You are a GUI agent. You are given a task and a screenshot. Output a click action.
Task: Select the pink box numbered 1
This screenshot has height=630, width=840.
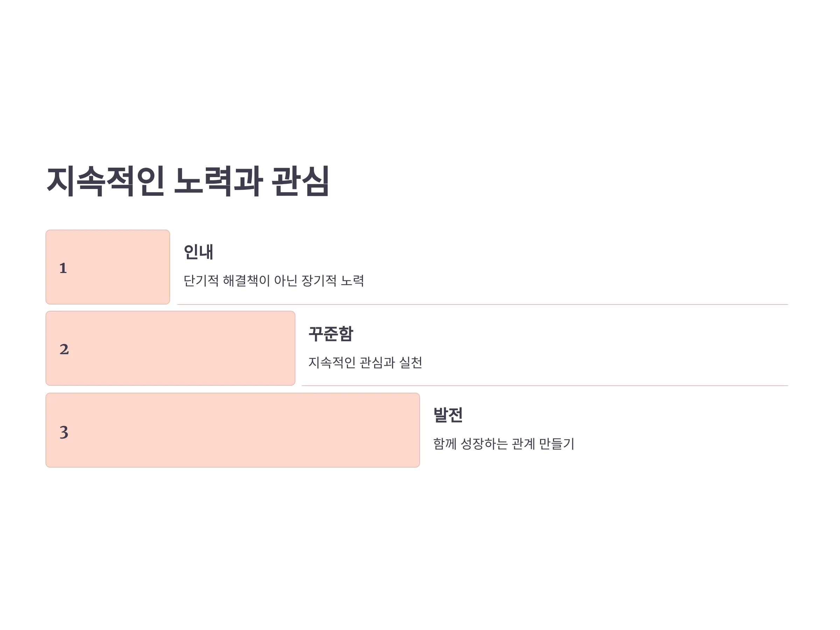point(108,267)
